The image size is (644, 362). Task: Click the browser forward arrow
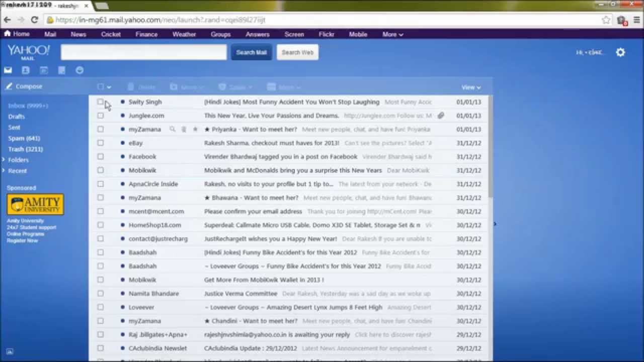coord(21,20)
